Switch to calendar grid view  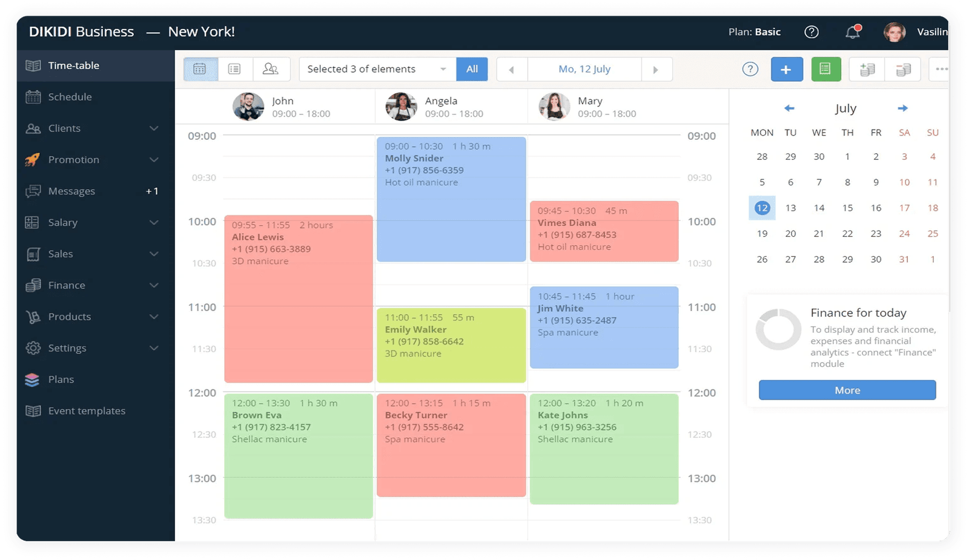[200, 69]
